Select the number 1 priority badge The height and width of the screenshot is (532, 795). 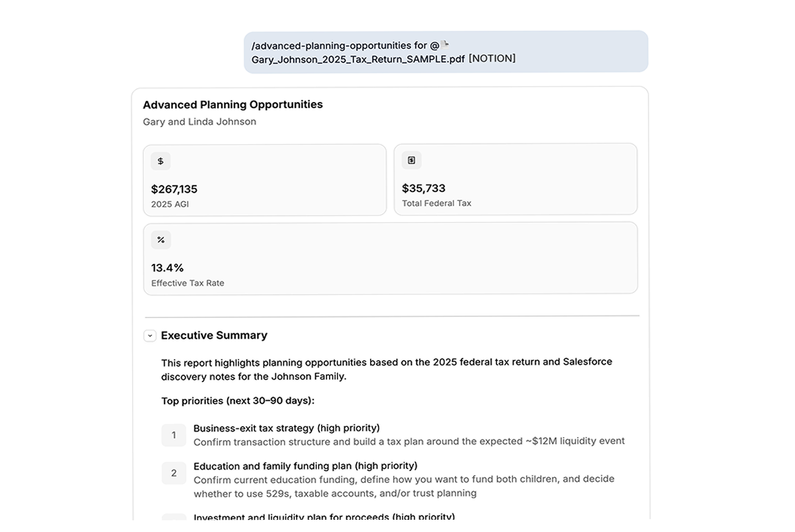174,435
